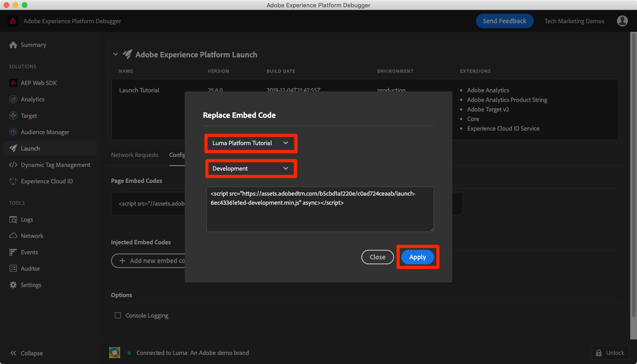The image size is (637, 364).
Task: Enable the Console Logging checkbox
Action: coord(118,315)
